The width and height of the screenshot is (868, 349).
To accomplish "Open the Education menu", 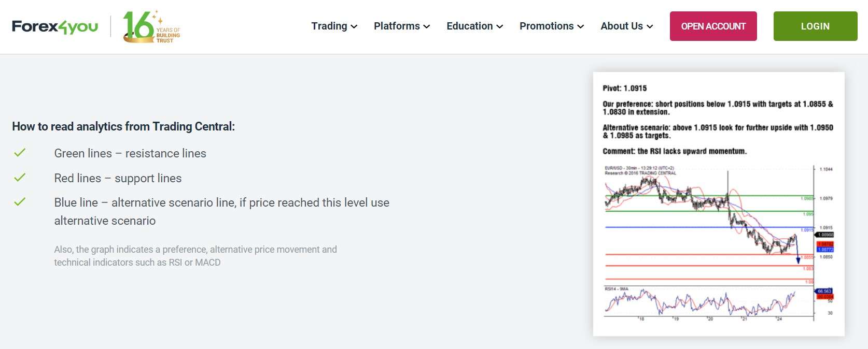I will pyautogui.click(x=470, y=26).
